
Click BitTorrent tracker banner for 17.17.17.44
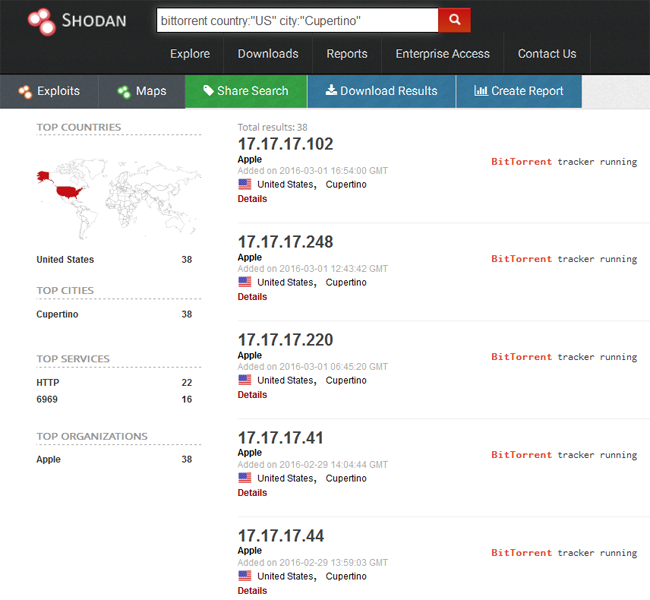coord(564,553)
